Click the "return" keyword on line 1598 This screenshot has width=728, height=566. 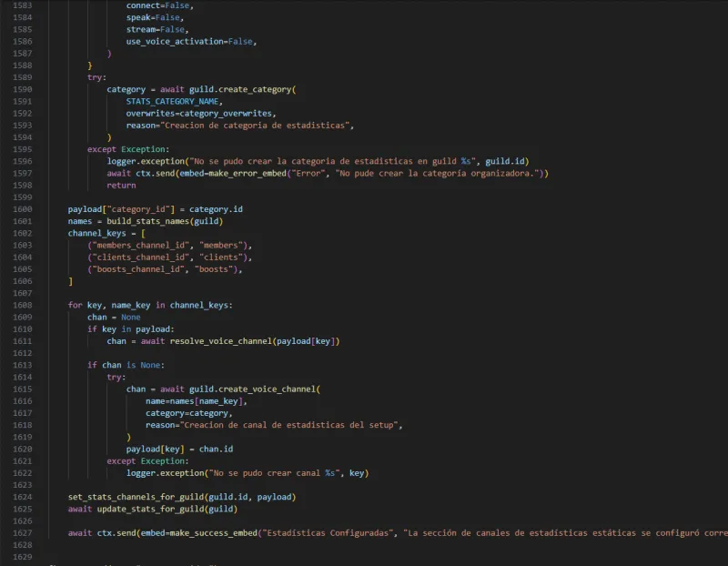point(121,186)
